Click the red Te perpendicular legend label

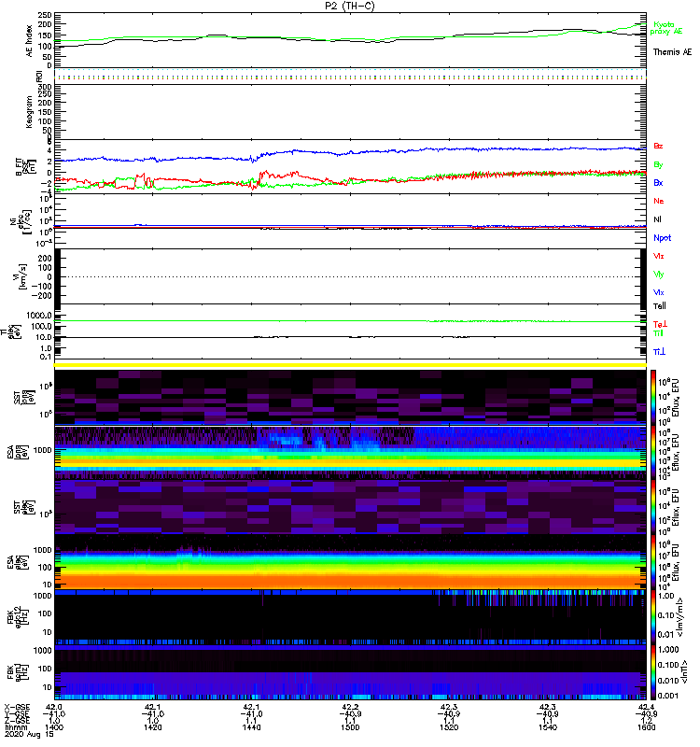(660, 324)
